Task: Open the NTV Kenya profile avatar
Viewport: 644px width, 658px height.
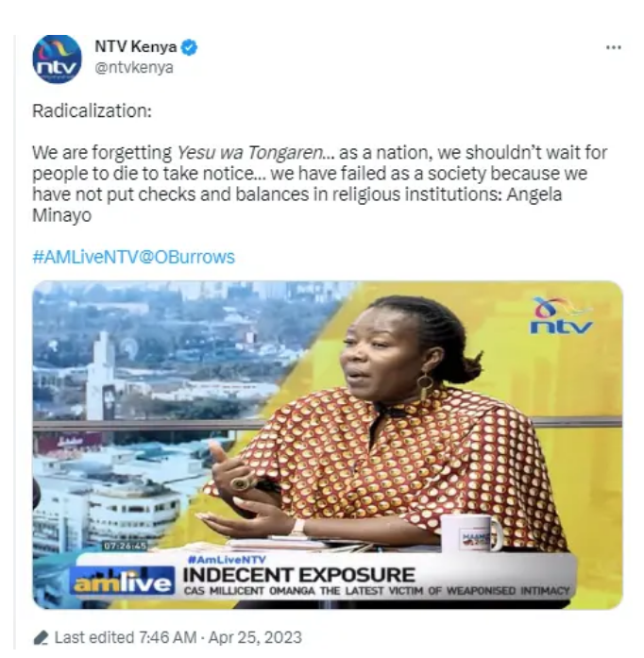Action: [57, 59]
